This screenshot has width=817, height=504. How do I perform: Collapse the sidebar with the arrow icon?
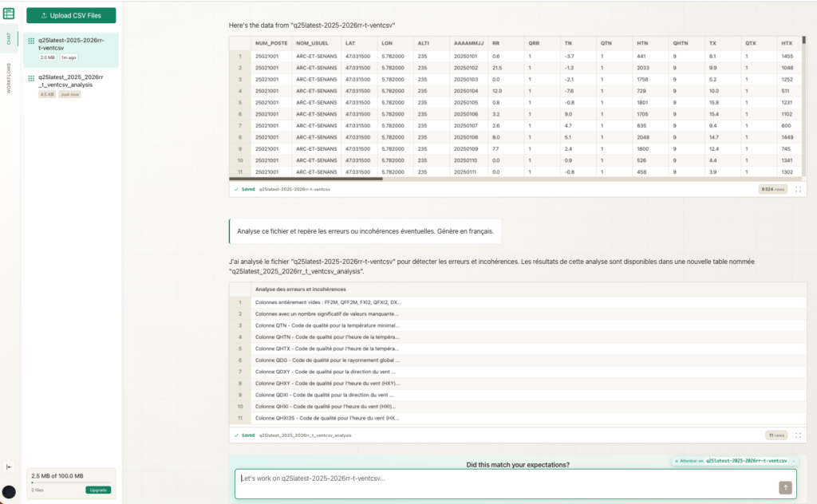[9, 467]
